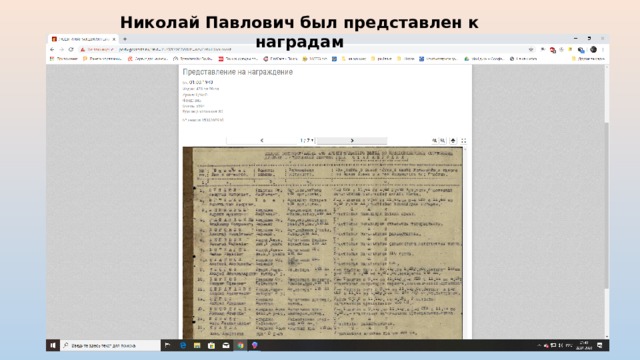This screenshot has height=360, width=640.
Task: Open Mail app from taskbar
Action: [x=226, y=345]
